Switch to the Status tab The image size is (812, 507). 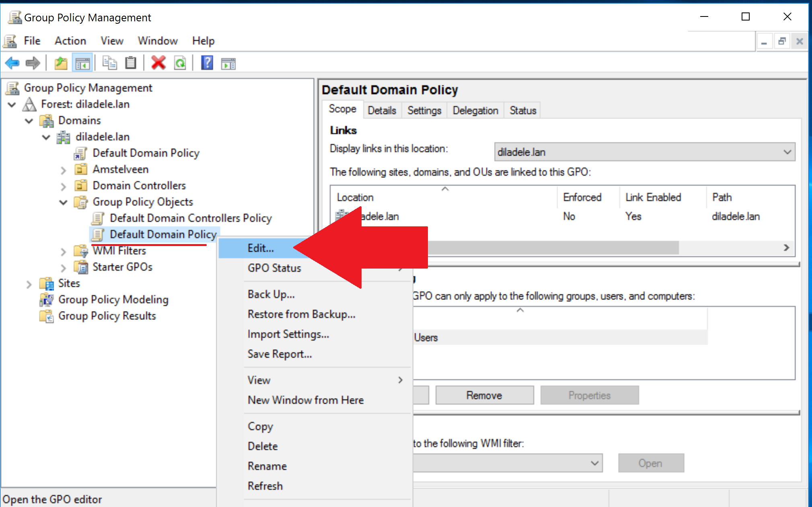click(523, 111)
